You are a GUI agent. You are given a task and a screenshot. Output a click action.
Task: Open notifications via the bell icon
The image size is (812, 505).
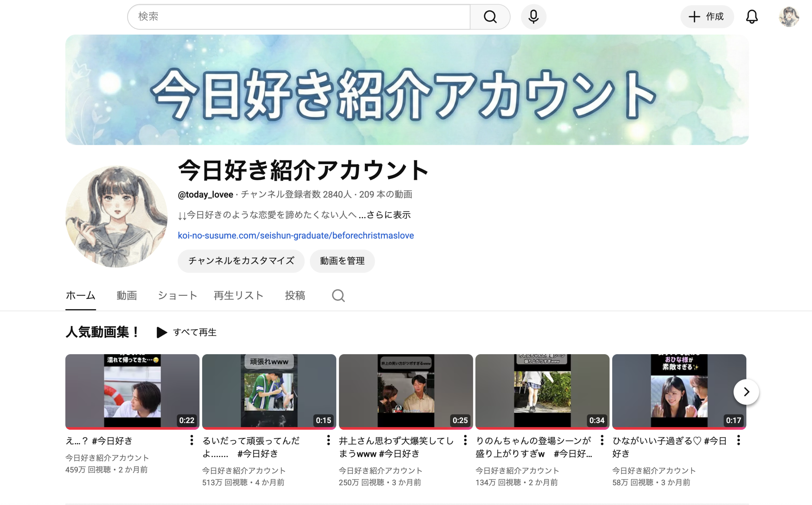(x=752, y=17)
